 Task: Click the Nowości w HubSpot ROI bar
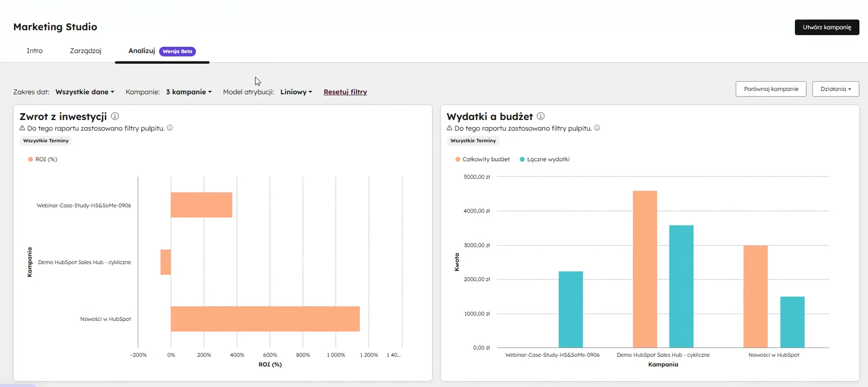tap(265, 319)
